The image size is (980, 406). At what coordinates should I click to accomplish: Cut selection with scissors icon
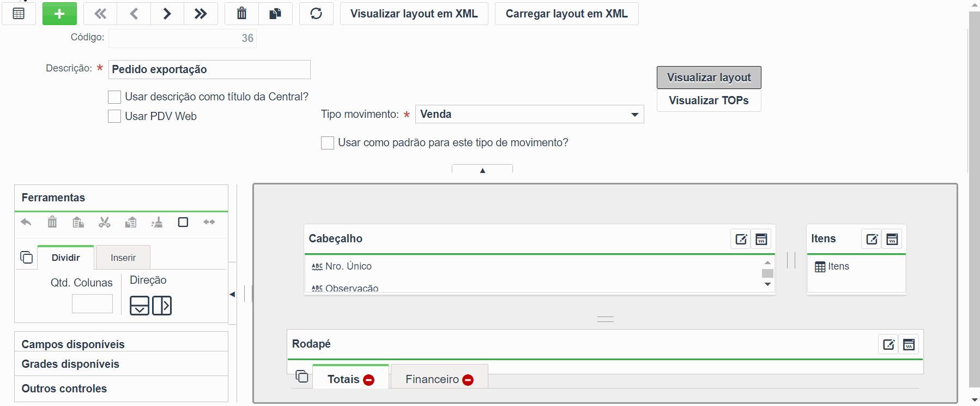[104, 222]
